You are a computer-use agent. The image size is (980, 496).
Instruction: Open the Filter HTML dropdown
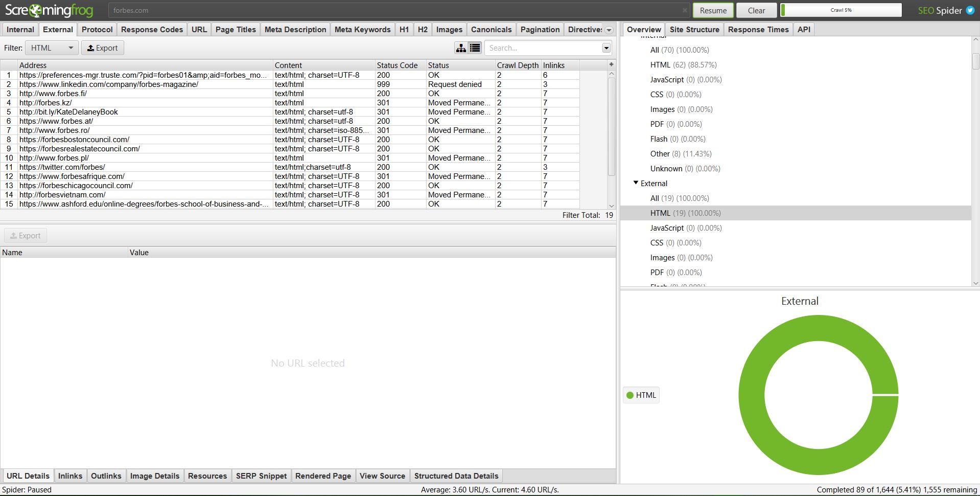click(52, 48)
